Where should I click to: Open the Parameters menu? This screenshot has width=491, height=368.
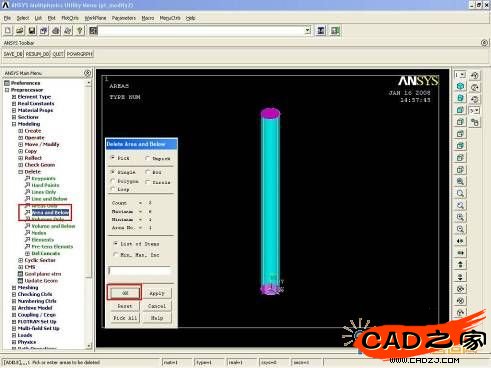(x=124, y=18)
